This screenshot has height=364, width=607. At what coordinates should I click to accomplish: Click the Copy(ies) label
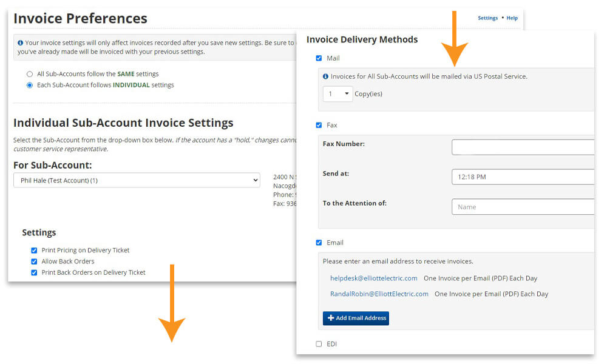(x=368, y=94)
